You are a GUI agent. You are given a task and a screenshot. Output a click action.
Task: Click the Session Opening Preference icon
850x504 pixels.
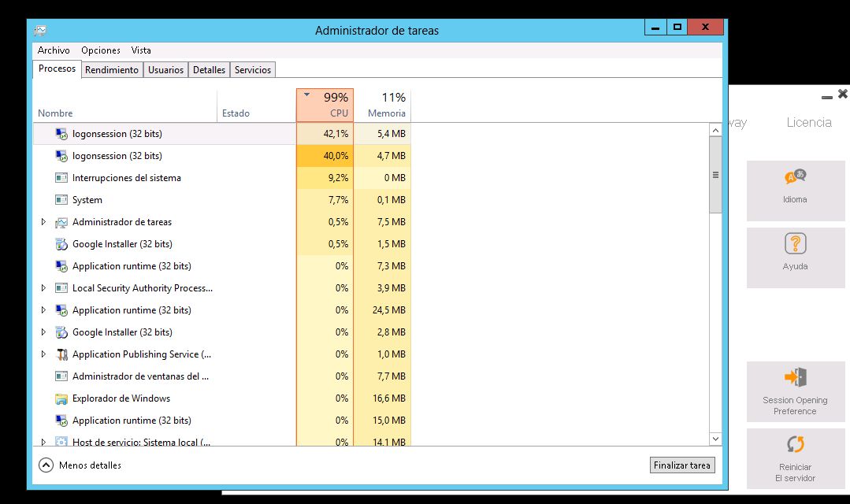795,377
